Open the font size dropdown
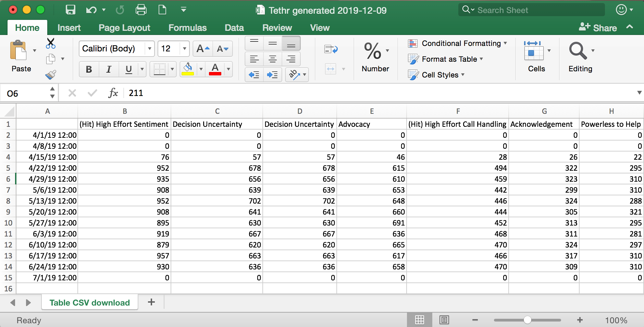644x327 pixels. pos(185,49)
